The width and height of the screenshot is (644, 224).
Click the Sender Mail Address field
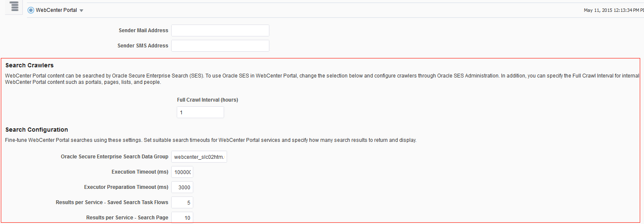[x=220, y=30]
